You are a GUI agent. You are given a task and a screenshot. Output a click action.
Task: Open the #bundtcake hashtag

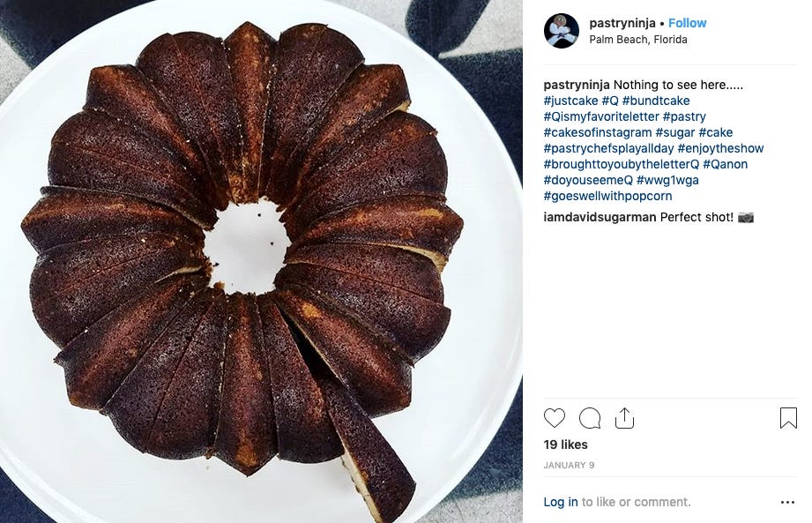[x=656, y=101]
